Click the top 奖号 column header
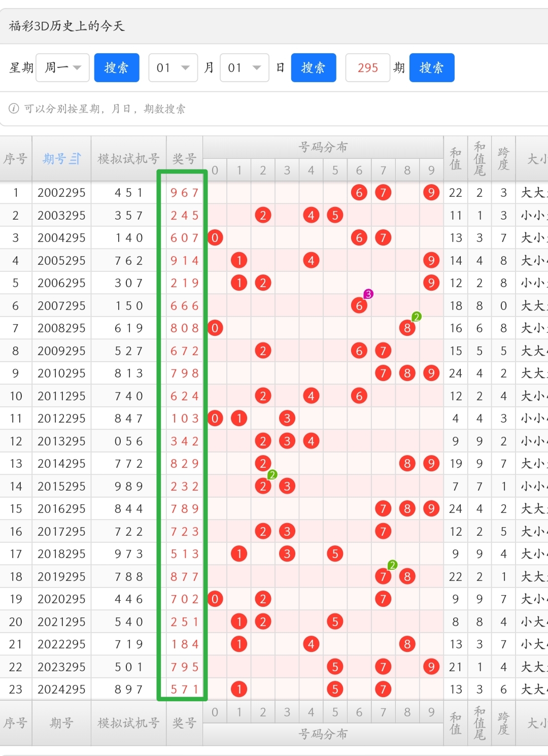This screenshot has height=756, width=548. click(x=184, y=159)
